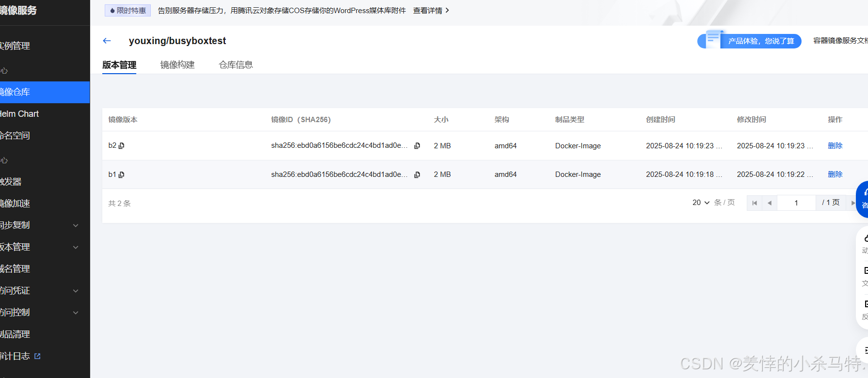Click the 镜像版本 column header
868x378 pixels.
[x=123, y=120]
